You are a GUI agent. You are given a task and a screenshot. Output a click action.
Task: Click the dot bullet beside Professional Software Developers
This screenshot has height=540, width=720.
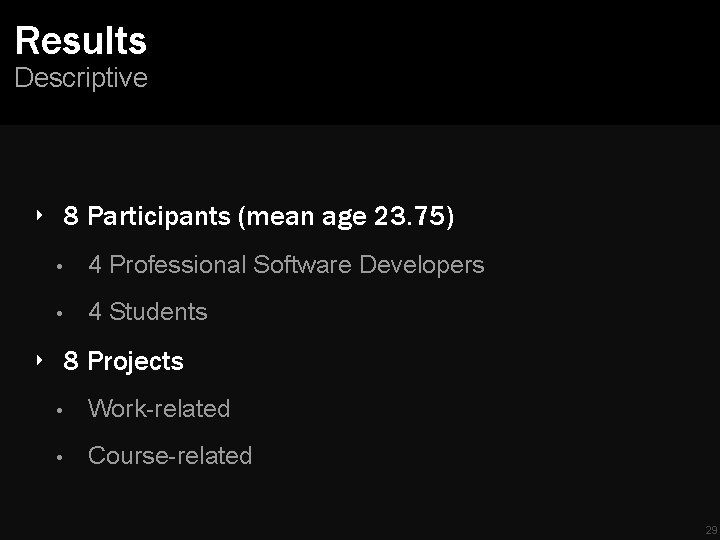pos(62,267)
